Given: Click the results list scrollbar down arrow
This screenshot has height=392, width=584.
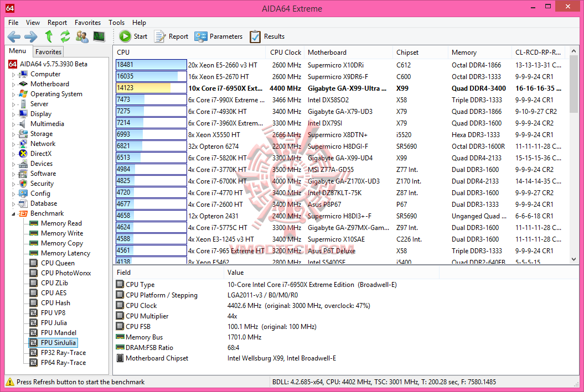Looking at the screenshot, I should 573,259.
